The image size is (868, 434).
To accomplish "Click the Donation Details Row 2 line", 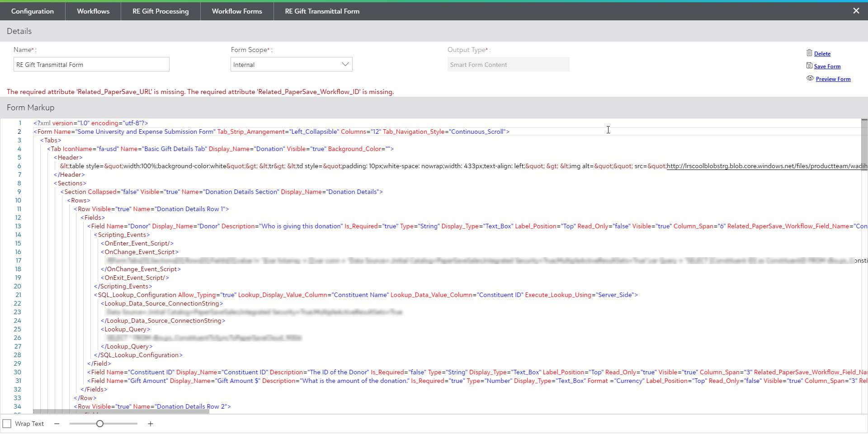I will pyautogui.click(x=152, y=406).
